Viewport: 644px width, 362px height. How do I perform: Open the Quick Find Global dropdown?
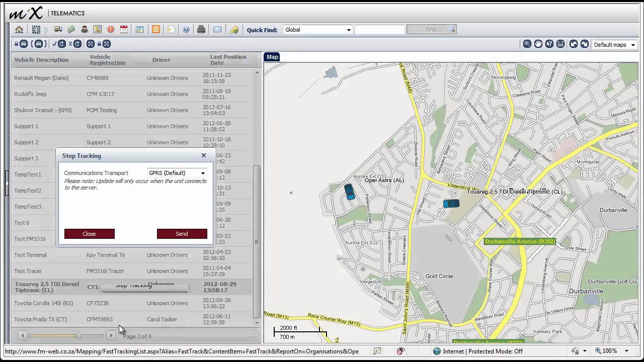(x=317, y=30)
